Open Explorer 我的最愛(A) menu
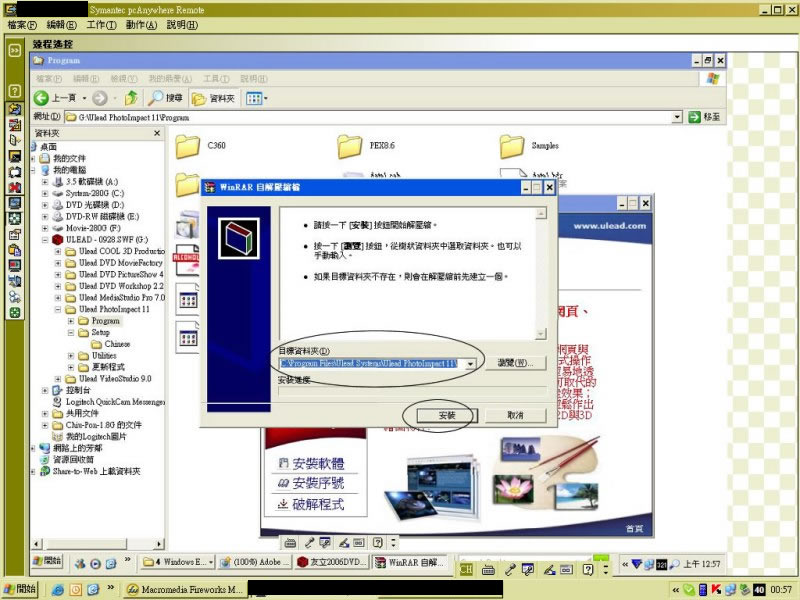 point(170,79)
